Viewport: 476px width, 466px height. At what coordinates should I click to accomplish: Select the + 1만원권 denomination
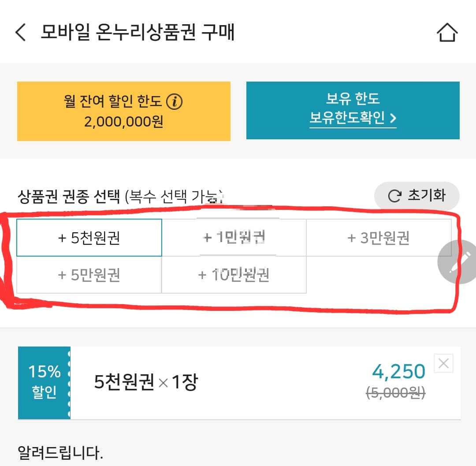(234, 237)
